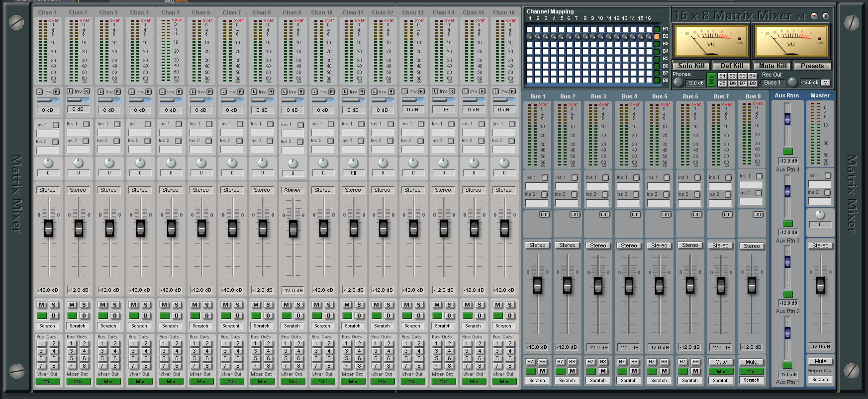Enable Ins 2 checkbox on Master strip

tap(827, 192)
